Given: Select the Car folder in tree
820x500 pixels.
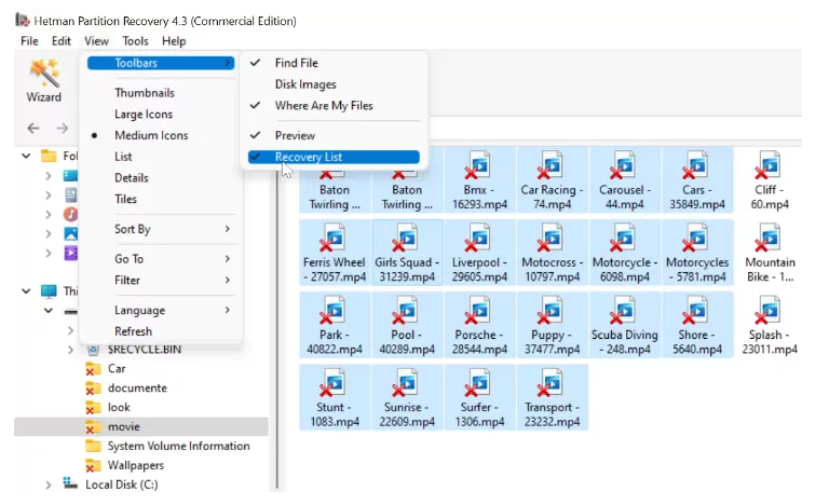Looking at the screenshot, I should (x=117, y=369).
